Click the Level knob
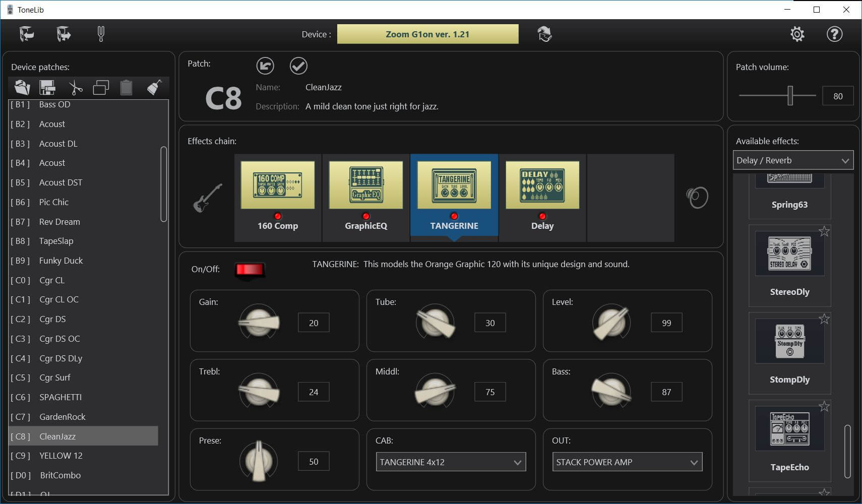862x504 pixels. click(611, 322)
